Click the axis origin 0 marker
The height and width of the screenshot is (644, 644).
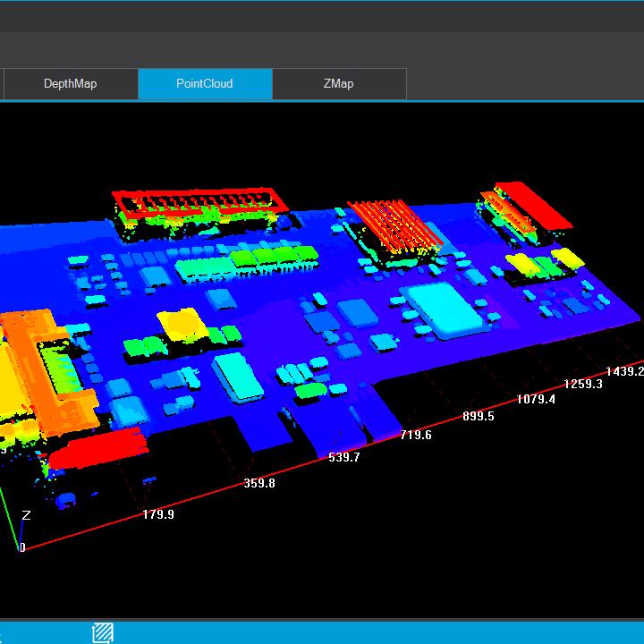pyautogui.click(x=22, y=548)
